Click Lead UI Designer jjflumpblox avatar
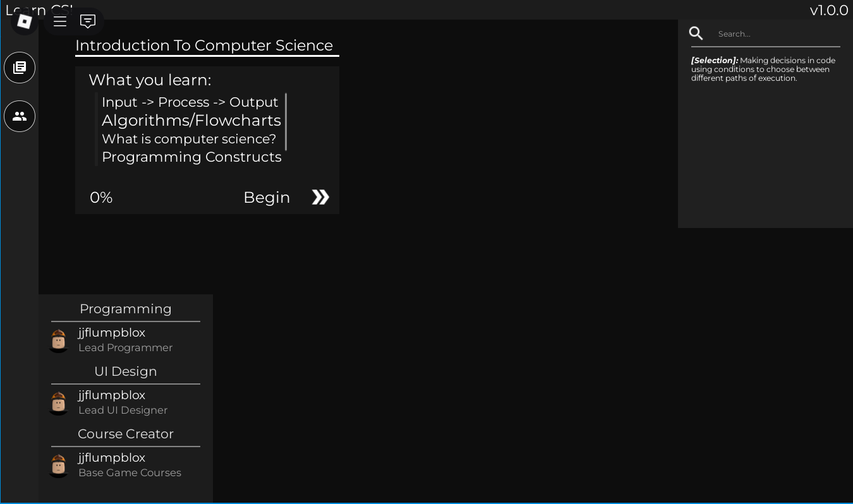The image size is (853, 504). [59, 403]
